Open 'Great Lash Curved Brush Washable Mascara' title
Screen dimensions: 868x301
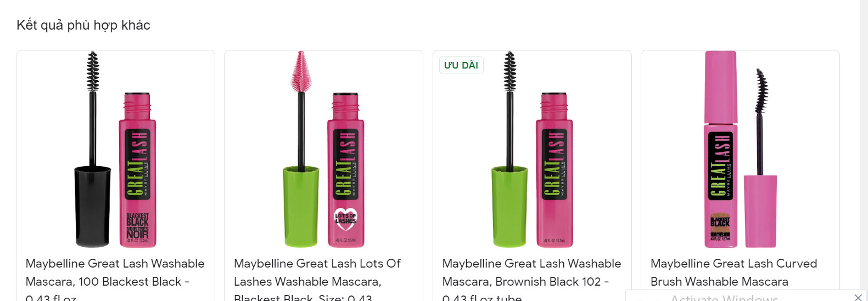click(733, 272)
